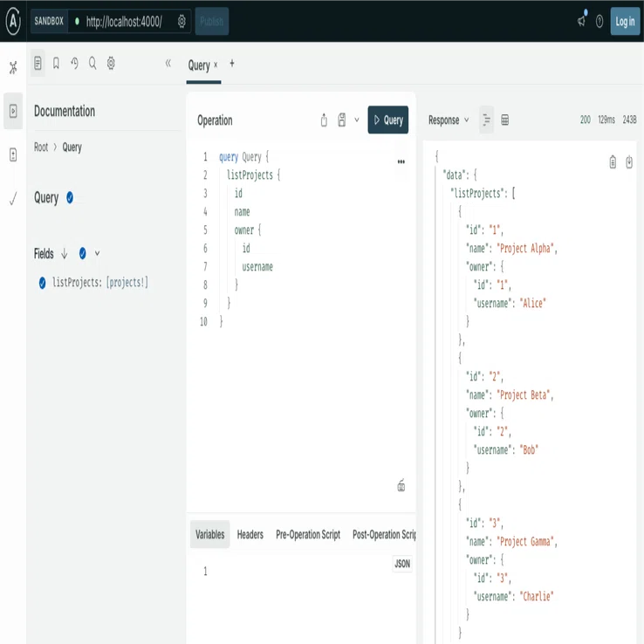Collapse documentation panel with double chevron
Image resolution: width=644 pixels, height=644 pixels.
point(168,63)
